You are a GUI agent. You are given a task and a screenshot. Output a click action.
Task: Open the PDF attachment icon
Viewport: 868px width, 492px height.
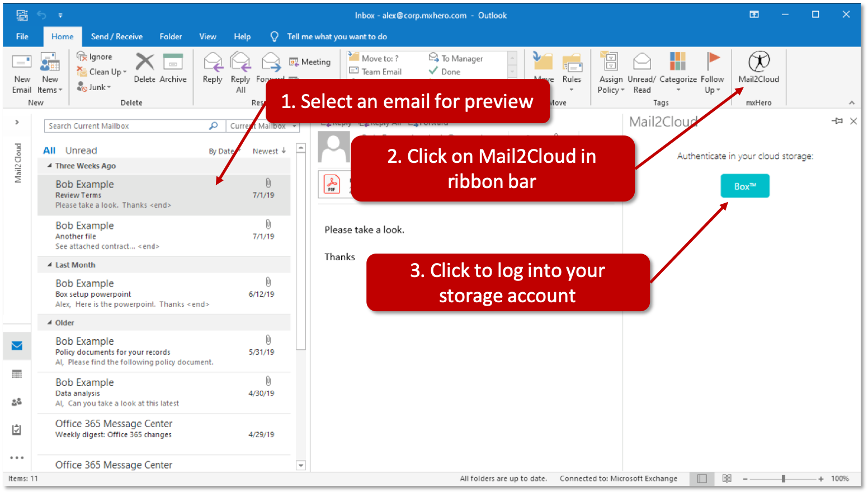(332, 185)
